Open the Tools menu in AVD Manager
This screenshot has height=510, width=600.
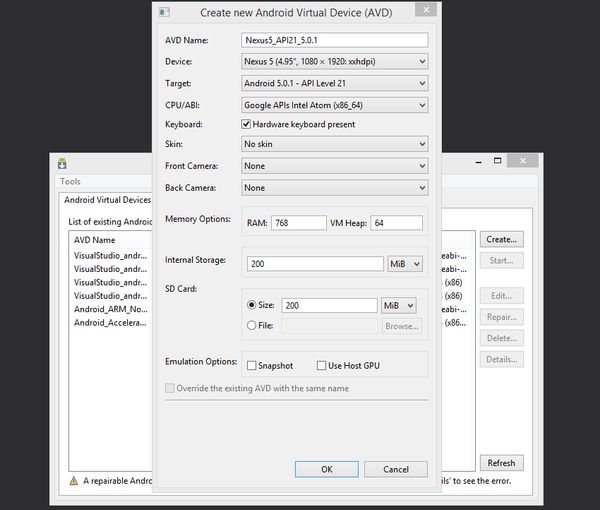point(70,181)
